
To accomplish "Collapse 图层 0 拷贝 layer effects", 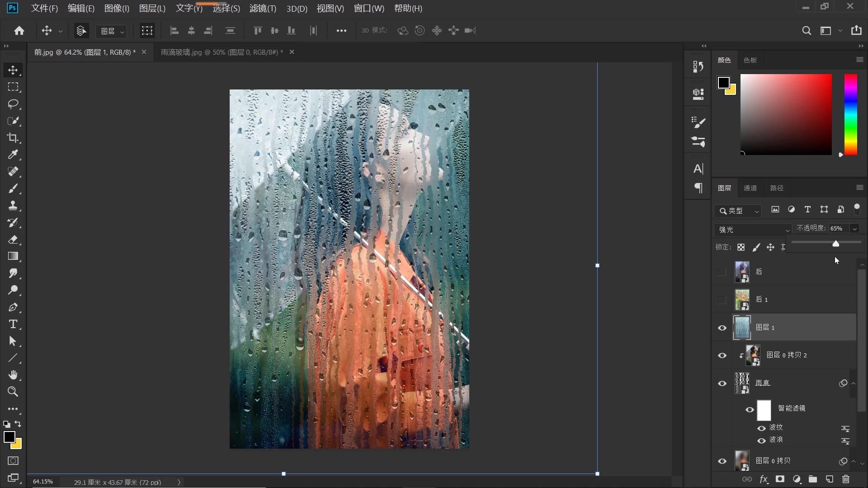I will pos(853,461).
